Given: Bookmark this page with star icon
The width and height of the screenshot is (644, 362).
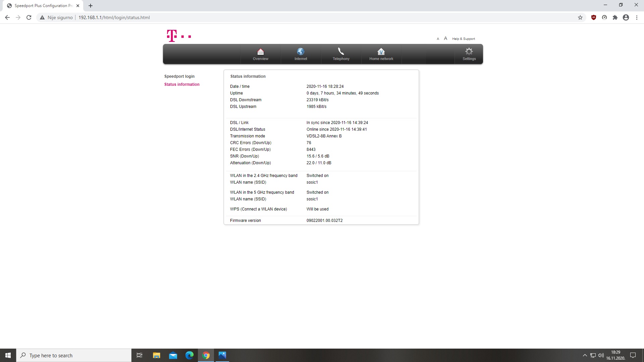Looking at the screenshot, I should 580,17.
